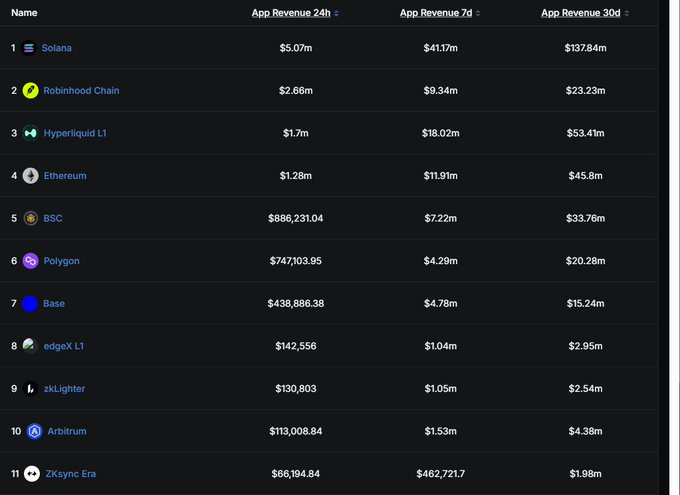This screenshot has width=680, height=495.
Task: Select Polygon 7d value $4.29m
Action: pyautogui.click(x=441, y=261)
